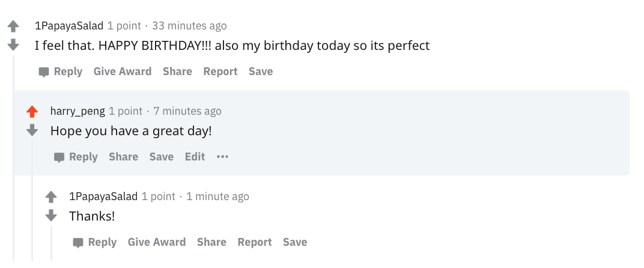Open the harry_peng user profile link

coord(77,111)
